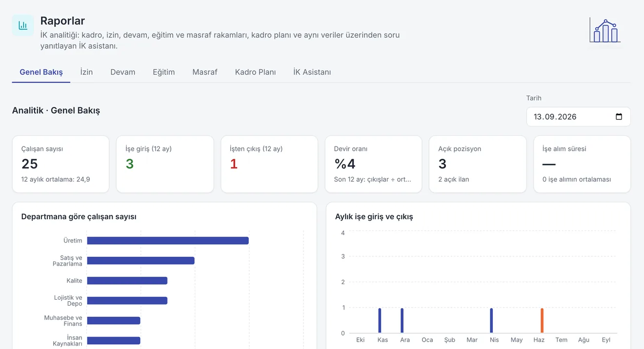Image resolution: width=644 pixels, height=349 pixels.
Task: Open the Devam tab
Action: 122,72
